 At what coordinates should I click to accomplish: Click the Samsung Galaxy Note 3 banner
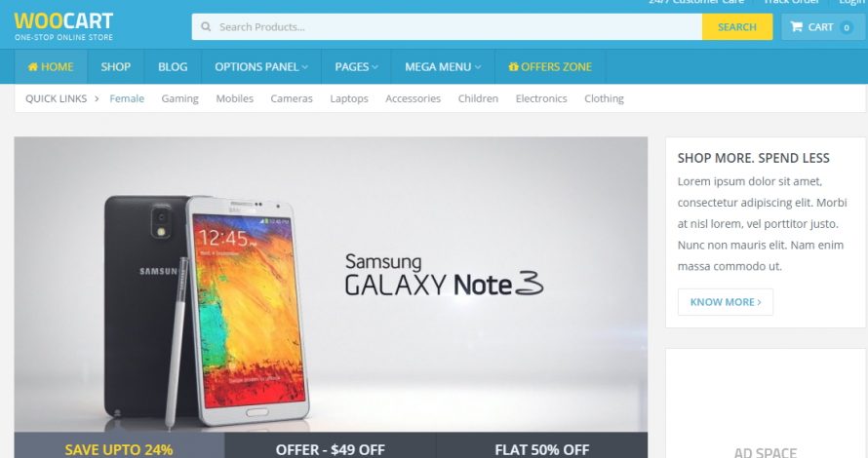[x=331, y=285]
